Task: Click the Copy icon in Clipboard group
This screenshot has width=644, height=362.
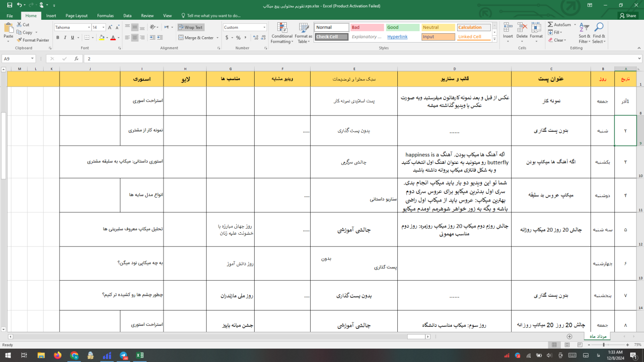Action: pos(19,32)
